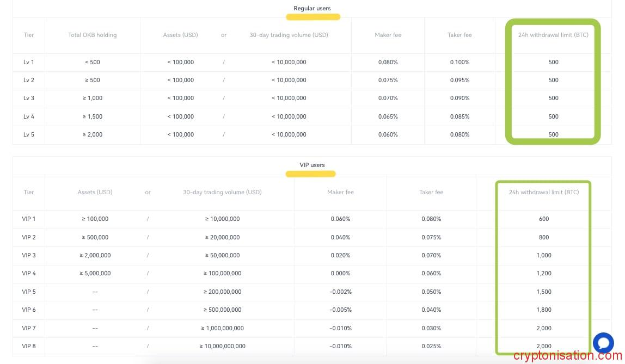The width and height of the screenshot is (625, 364).
Task: Select the Total OKB holding column header
Action: [x=93, y=35]
